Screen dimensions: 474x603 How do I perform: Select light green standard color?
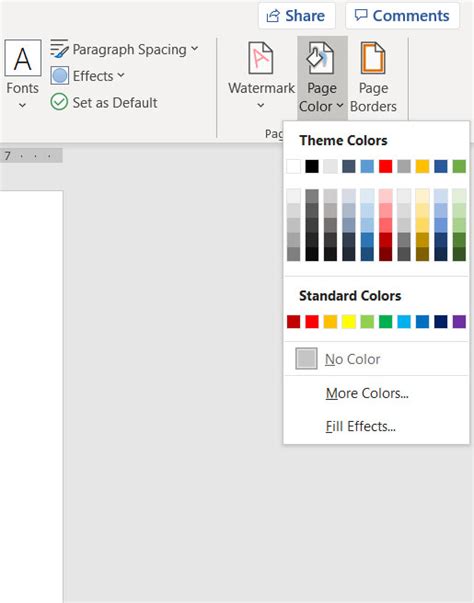pos(367,321)
